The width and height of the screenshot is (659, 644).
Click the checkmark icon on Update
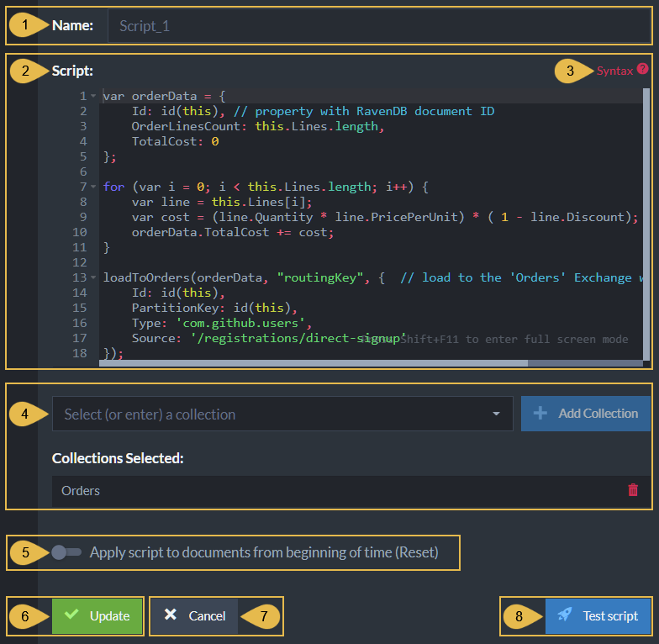click(71, 614)
